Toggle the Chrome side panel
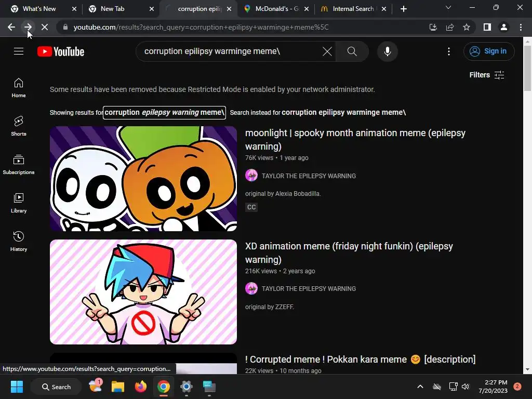Image resolution: width=532 pixels, height=399 pixels. 487,27
